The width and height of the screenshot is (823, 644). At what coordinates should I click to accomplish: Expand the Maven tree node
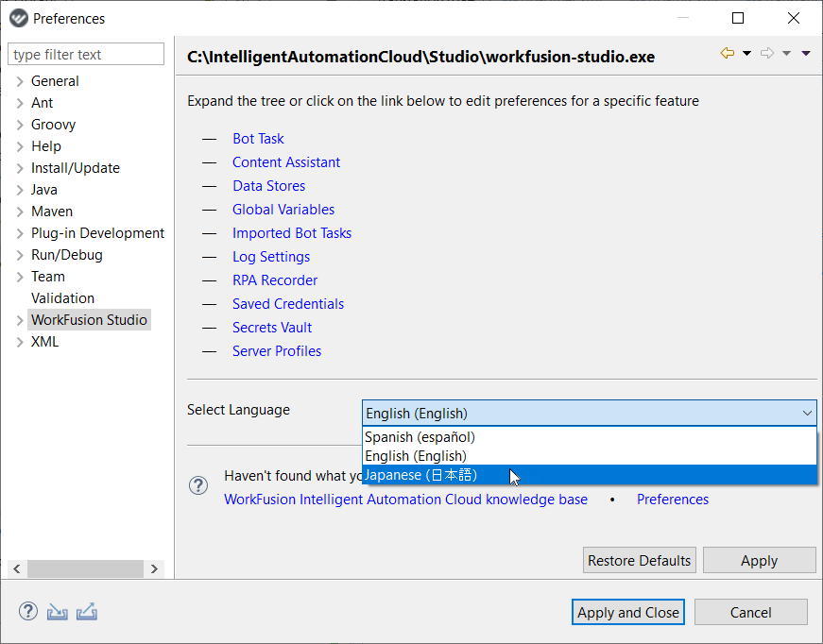20,212
